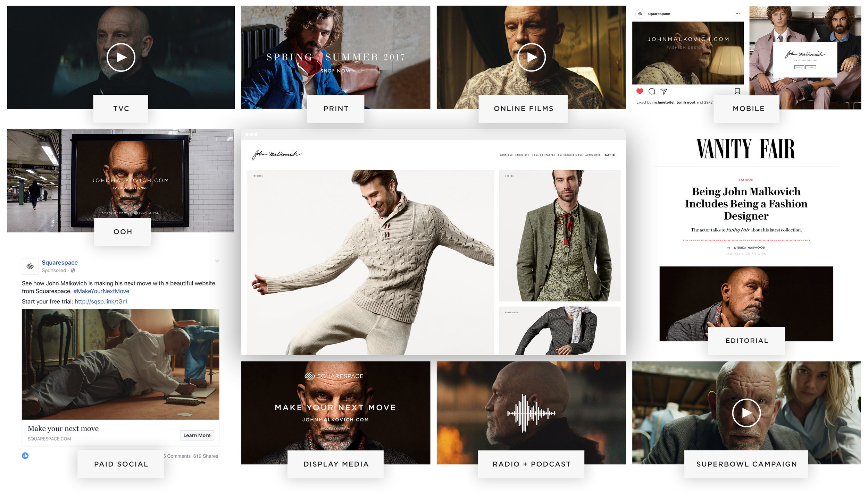Select the Mobile label

[746, 109]
